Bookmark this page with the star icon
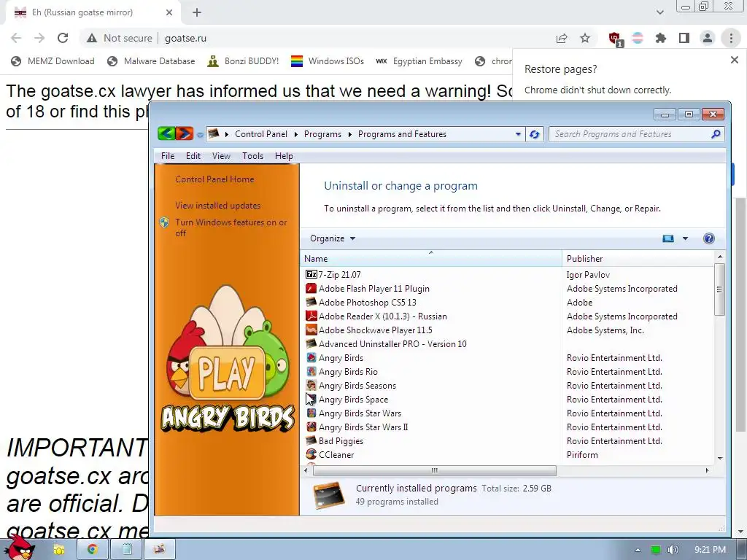 coord(585,38)
